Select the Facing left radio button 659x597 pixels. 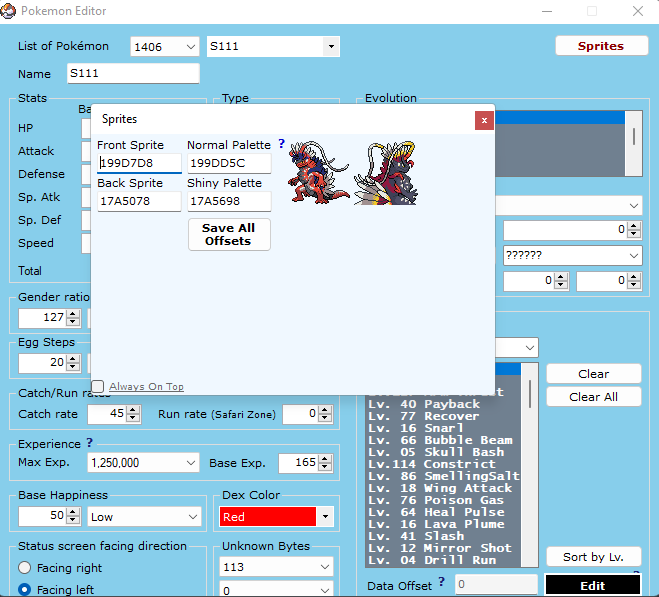click(26, 590)
